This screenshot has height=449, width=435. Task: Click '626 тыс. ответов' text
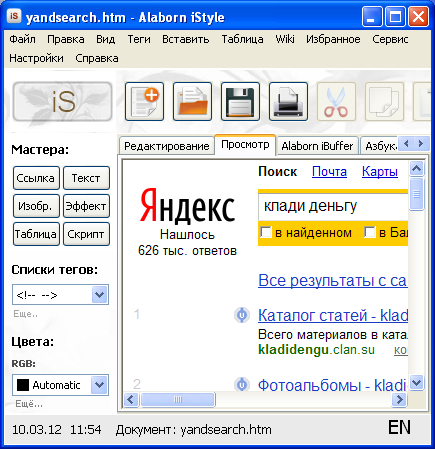click(187, 251)
